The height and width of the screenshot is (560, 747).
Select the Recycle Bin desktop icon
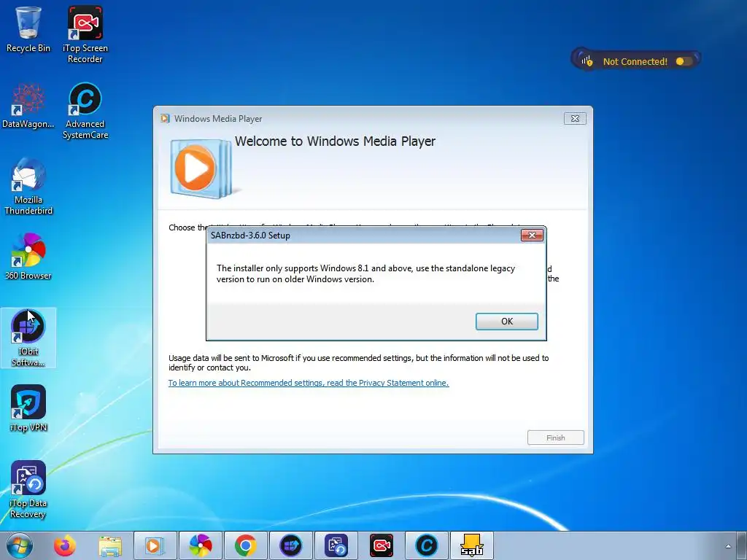coord(28,29)
